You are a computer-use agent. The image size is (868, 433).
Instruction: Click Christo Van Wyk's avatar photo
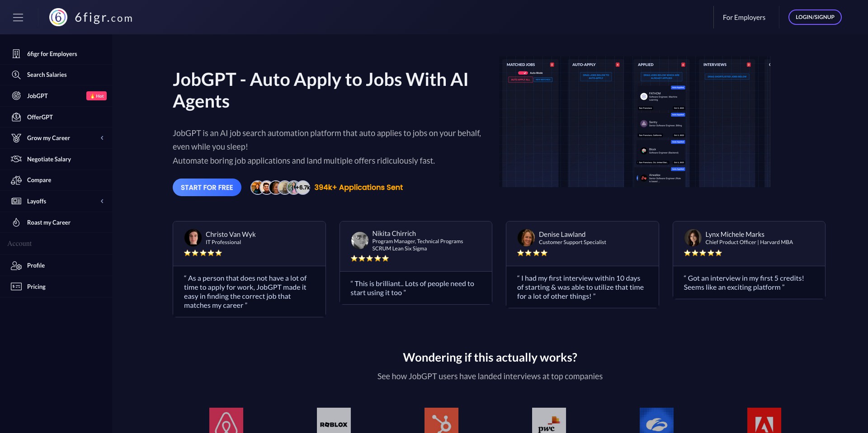(193, 238)
